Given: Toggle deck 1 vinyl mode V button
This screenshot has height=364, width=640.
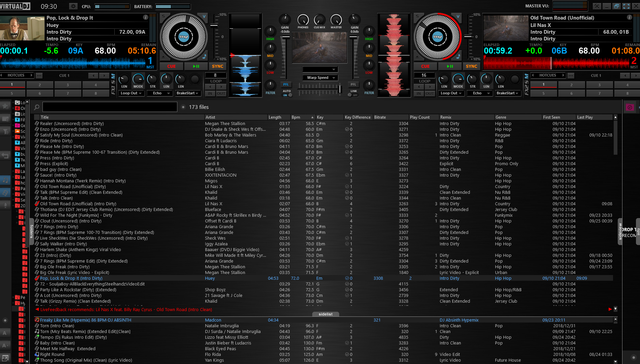Looking at the screenshot, I should [204, 16].
